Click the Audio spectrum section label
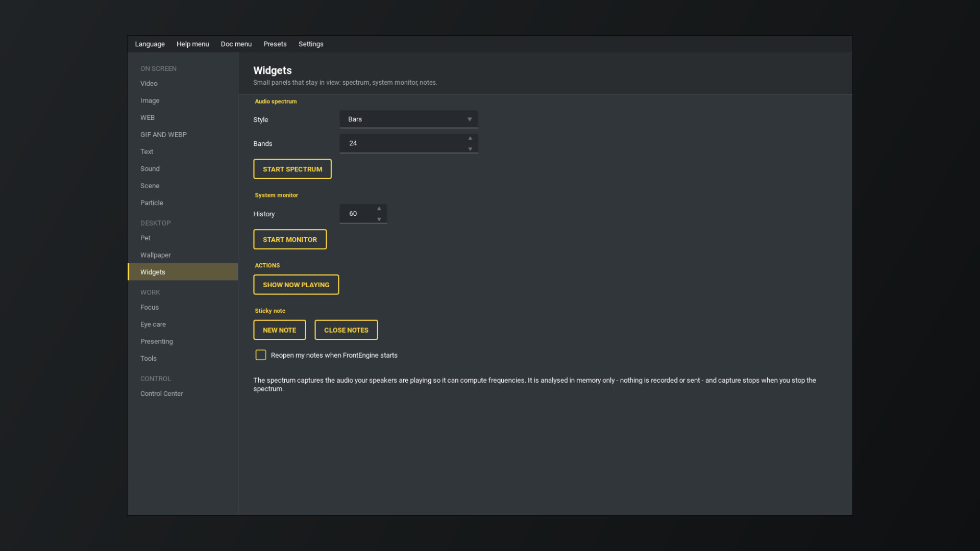980x551 pixels. 276,102
